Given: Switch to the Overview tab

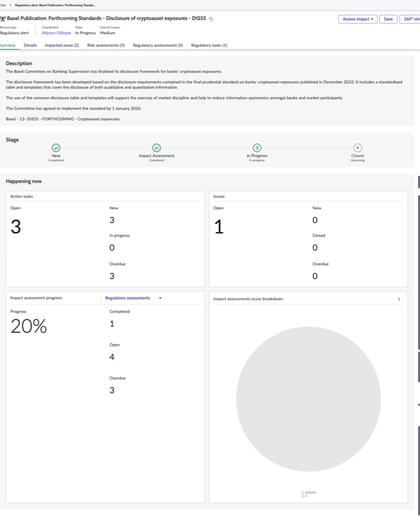Looking at the screenshot, I should (8, 46).
